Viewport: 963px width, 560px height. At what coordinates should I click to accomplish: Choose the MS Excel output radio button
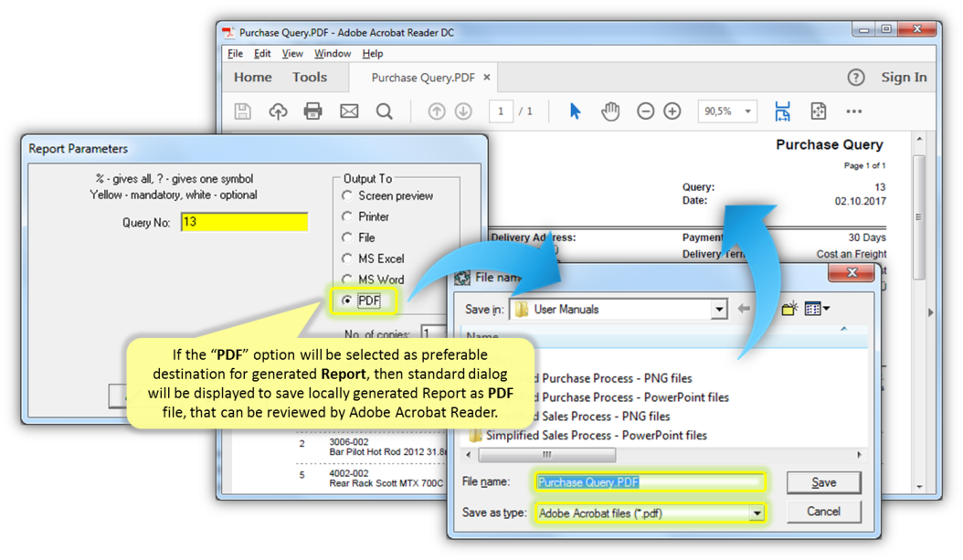coord(347,259)
